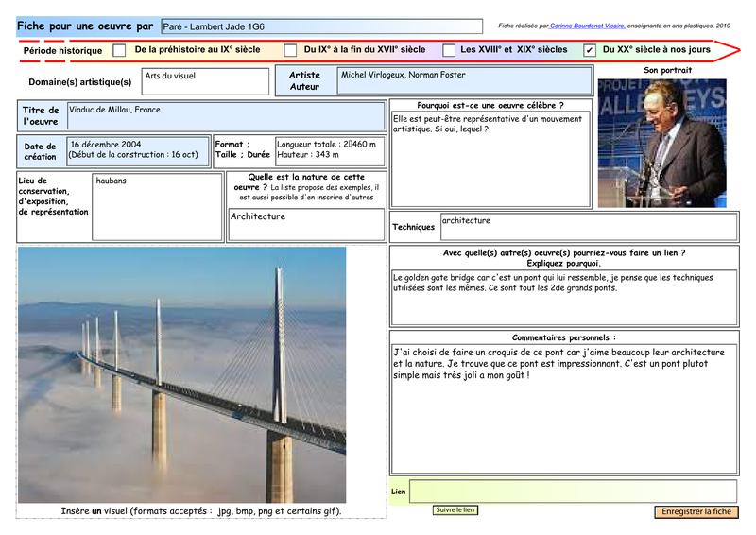Viewport: 756px width, 535px height.
Task: Click the Techniques field 'architecture'
Action: click(x=588, y=226)
